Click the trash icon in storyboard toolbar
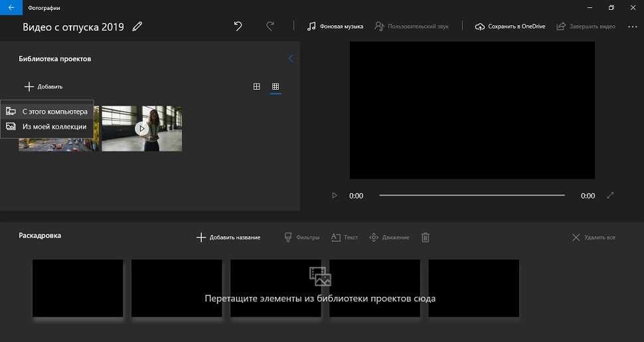This screenshot has width=644, height=342. pos(426,237)
